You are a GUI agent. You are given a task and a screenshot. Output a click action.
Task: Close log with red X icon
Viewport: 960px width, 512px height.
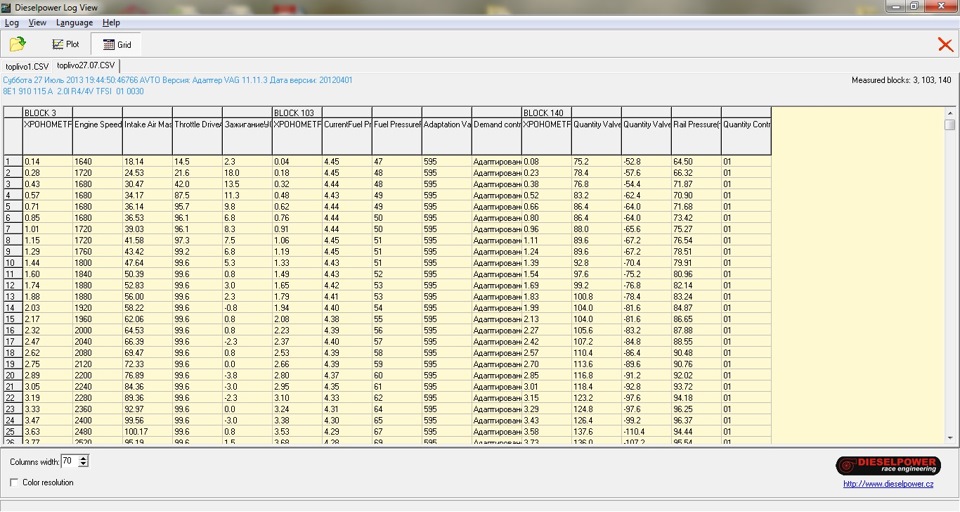pos(945,44)
